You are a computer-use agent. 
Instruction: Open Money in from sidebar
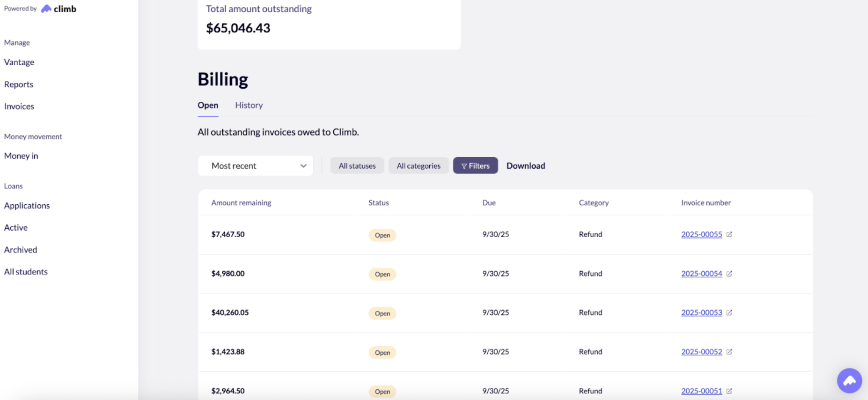(21, 156)
